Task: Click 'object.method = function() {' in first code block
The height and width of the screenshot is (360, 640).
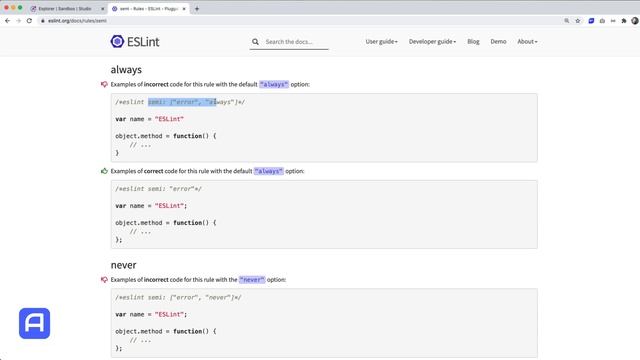Action: [x=166, y=136]
